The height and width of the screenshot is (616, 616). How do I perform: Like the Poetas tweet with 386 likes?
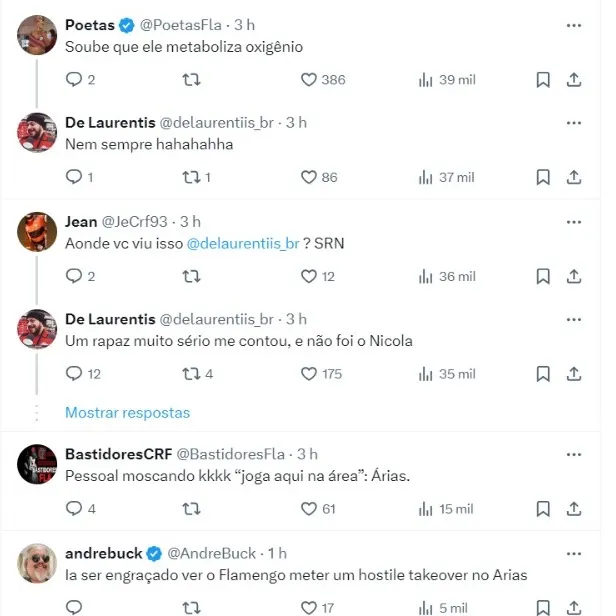(309, 80)
